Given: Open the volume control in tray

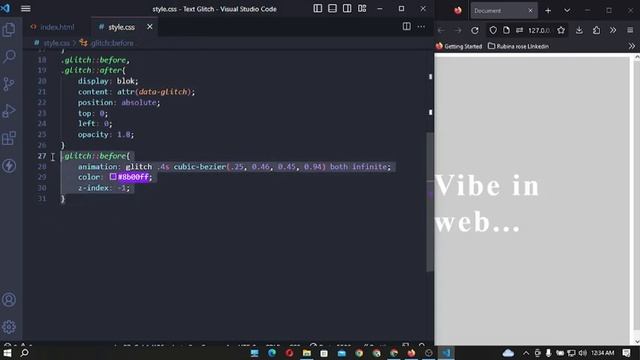Looking at the screenshot, I should coord(582,353).
